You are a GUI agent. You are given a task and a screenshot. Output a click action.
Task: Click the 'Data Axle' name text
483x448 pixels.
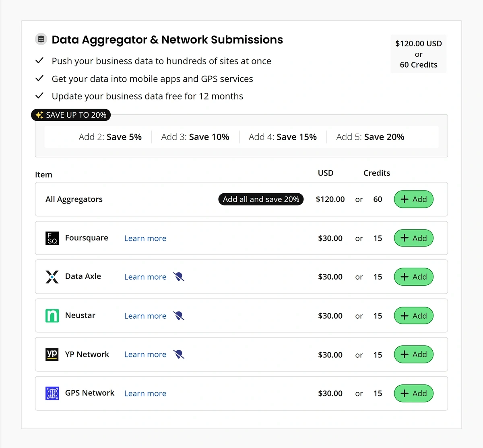point(83,276)
